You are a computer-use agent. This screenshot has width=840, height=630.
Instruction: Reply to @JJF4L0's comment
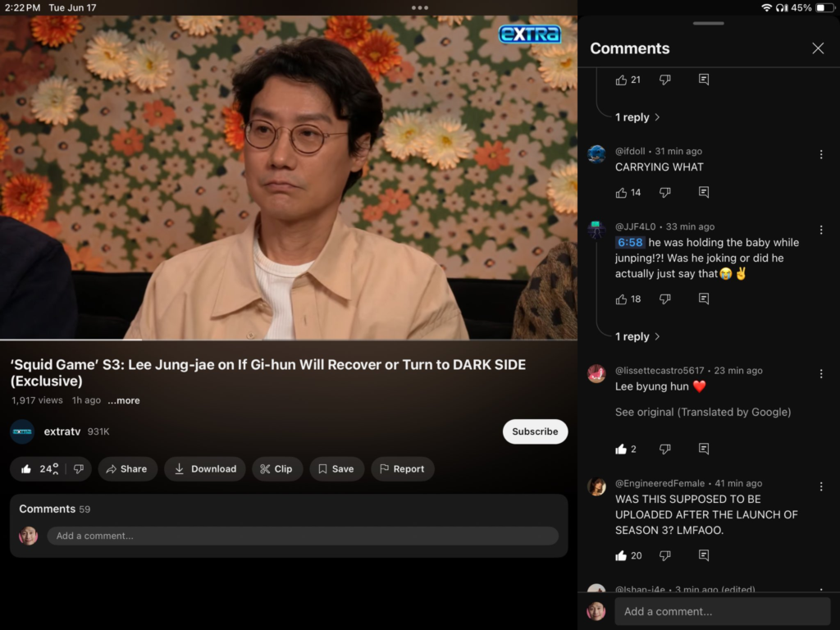tap(704, 299)
